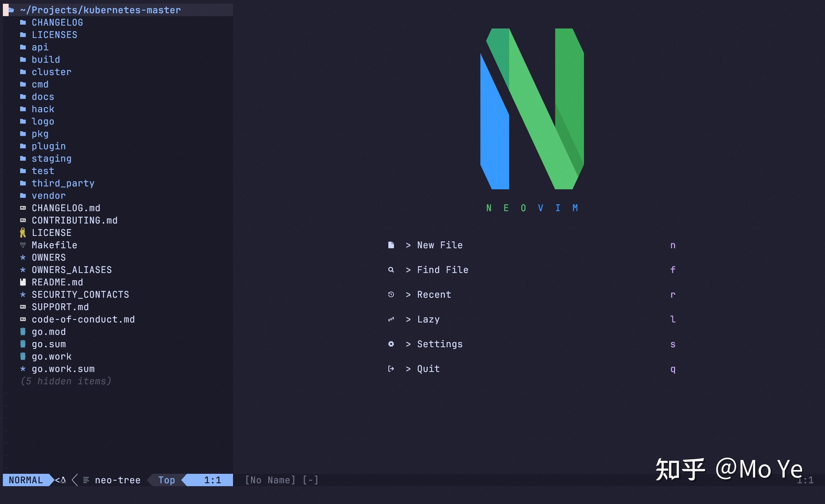Click the key icon beside LICENSE
Image resolution: width=825 pixels, height=504 pixels.
click(23, 232)
